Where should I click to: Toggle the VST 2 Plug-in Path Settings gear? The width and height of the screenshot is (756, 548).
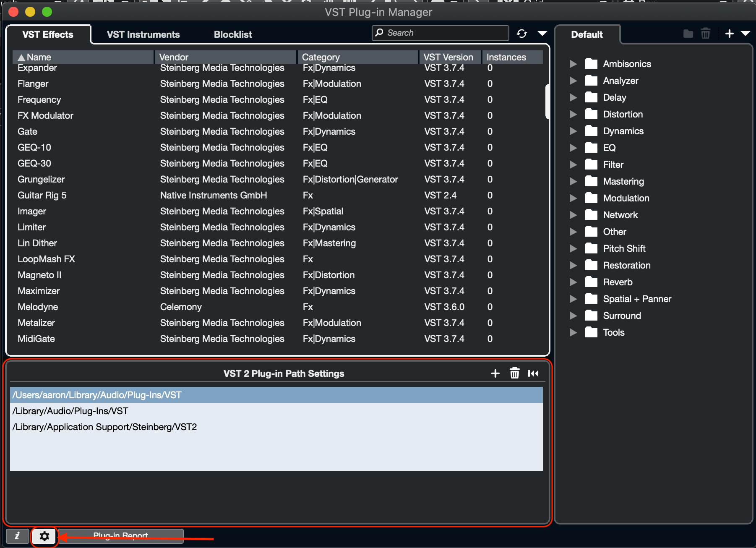(44, 536)
